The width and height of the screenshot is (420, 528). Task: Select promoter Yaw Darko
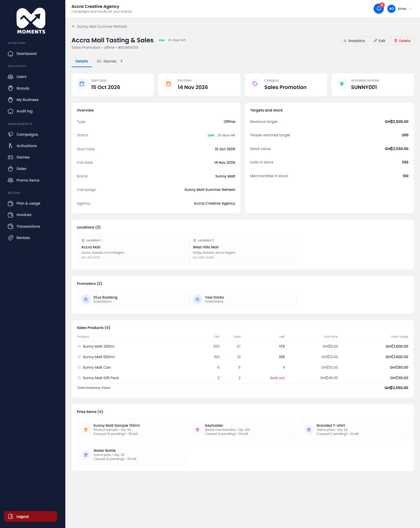click(243, 299)
